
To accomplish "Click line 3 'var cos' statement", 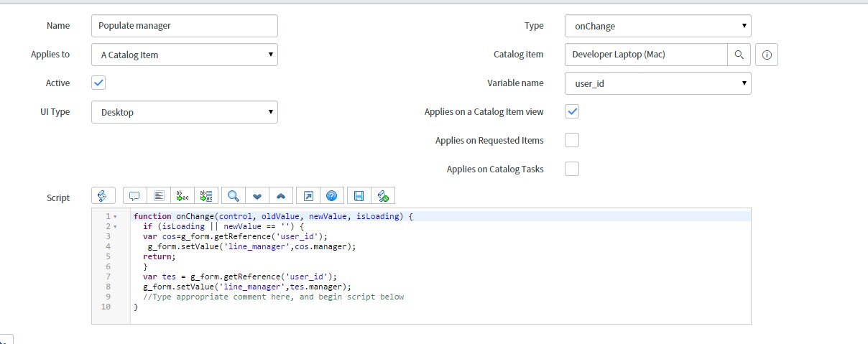I will (235, 236).
